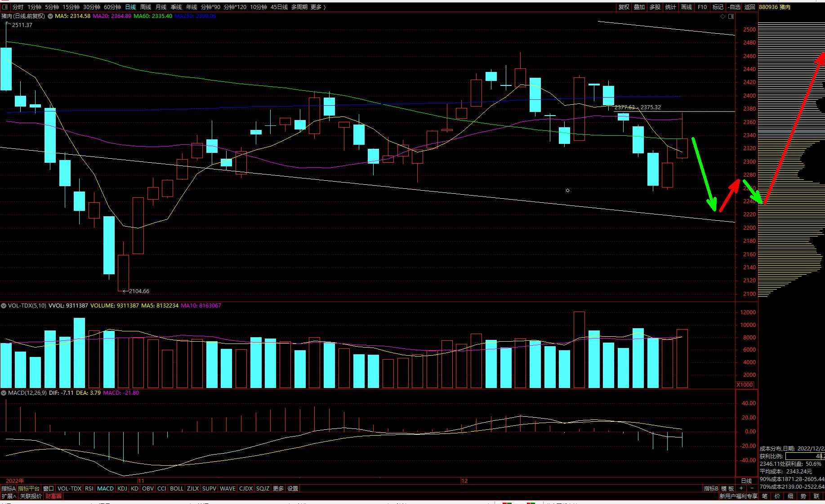Open the 财富圈 tab
The width and height of the screenshot is (825, 504).
point(54,496)
